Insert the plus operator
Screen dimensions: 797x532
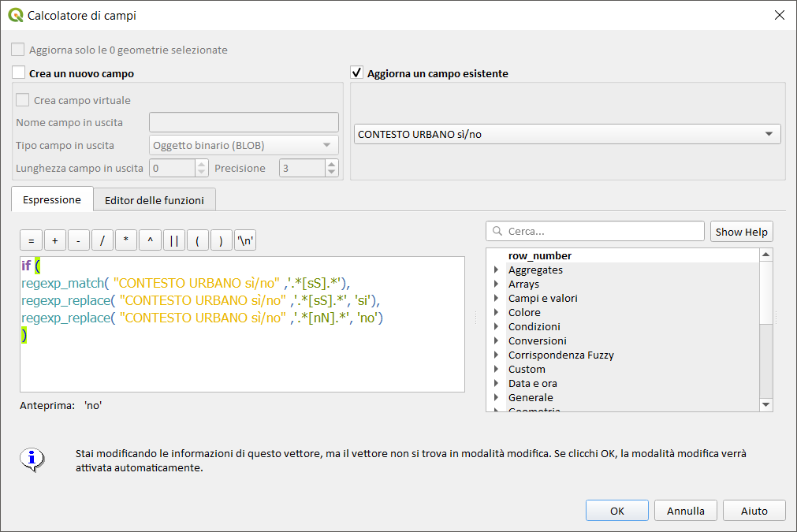(x=55, y=241)
